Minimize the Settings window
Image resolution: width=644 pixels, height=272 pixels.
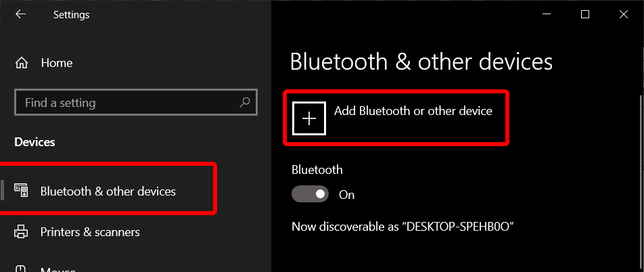pos(547,14)
